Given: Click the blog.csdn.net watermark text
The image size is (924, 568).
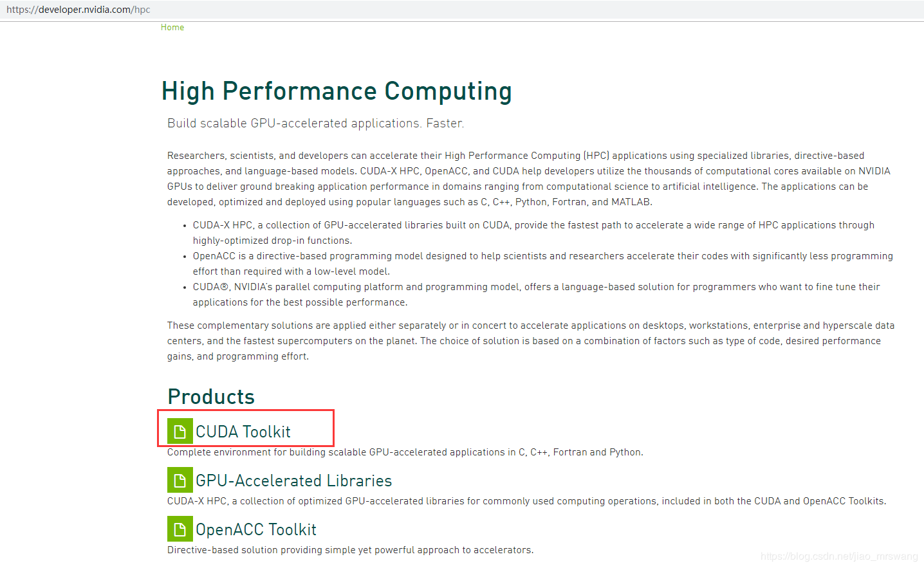Looking at the screenshot, I should click(x=838, y=556).
